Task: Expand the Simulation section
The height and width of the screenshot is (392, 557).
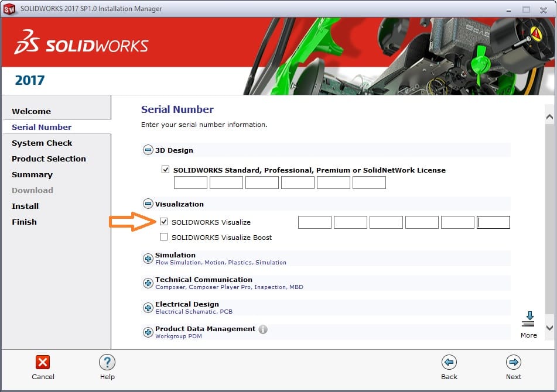Action: coord(148,259)
